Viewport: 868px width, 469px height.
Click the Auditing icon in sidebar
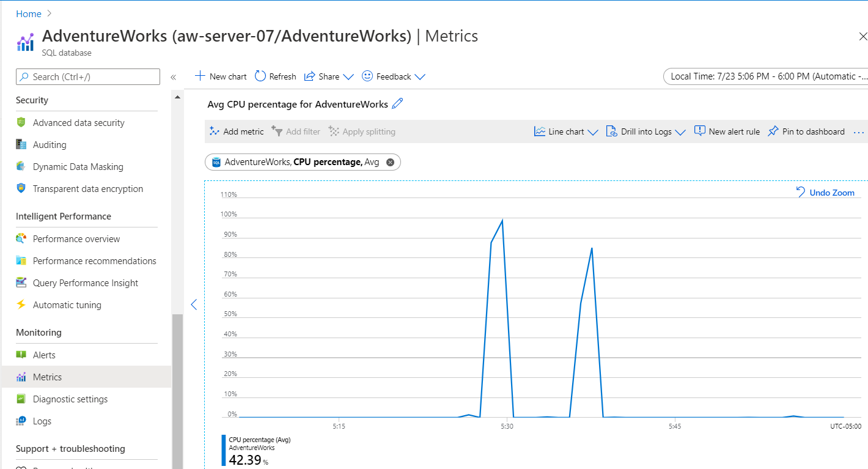click(21, 144)
